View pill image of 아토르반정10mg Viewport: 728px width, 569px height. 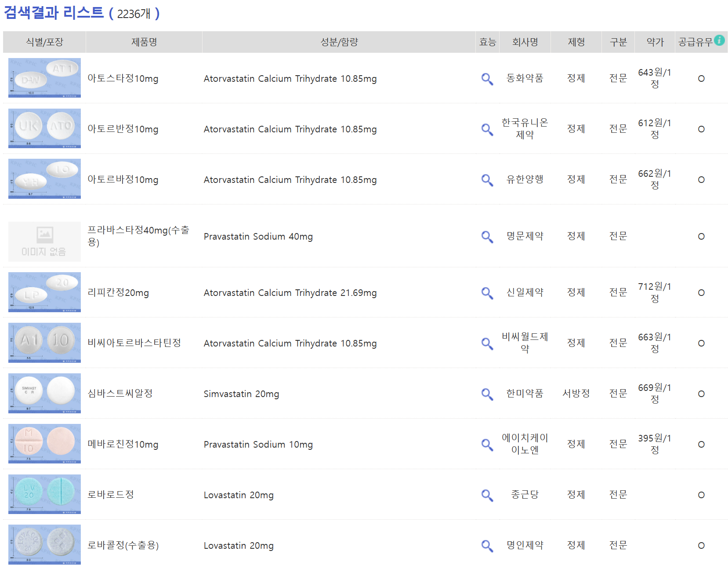pos(44,128)
